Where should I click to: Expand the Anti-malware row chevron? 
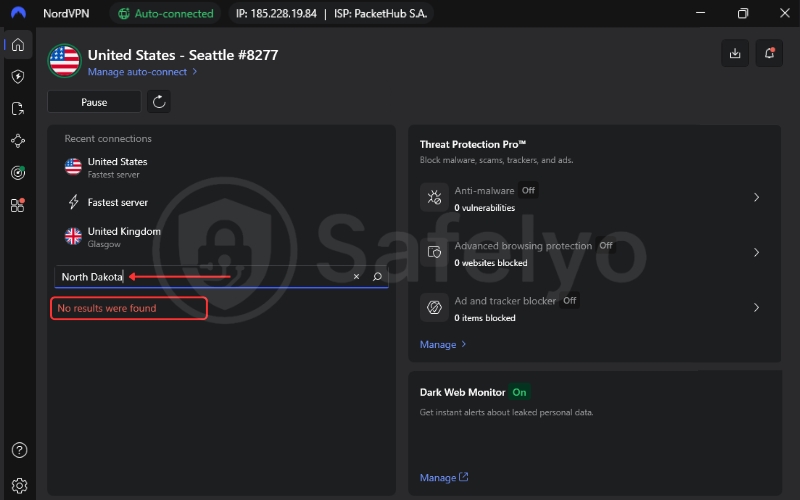coord(756,198)
